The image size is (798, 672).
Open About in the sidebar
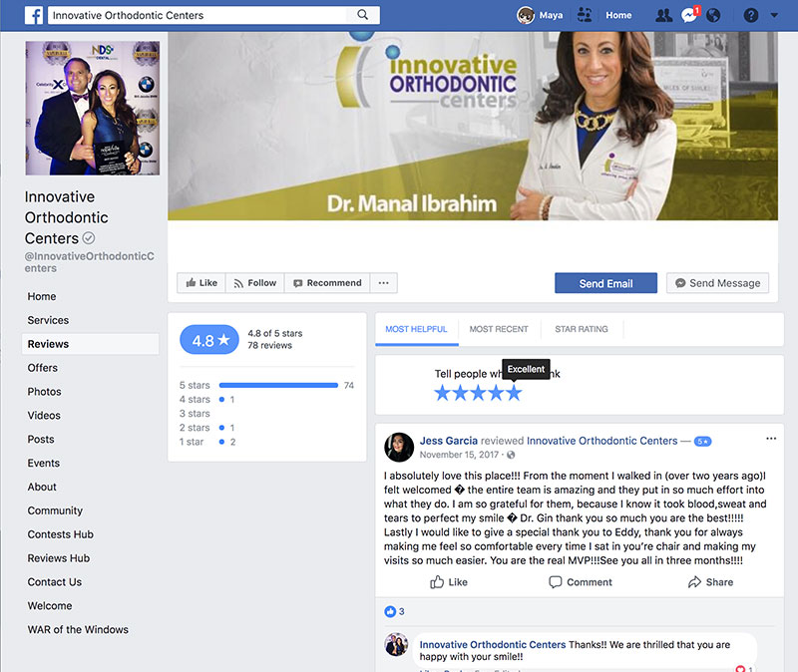[x=42, y=487]
